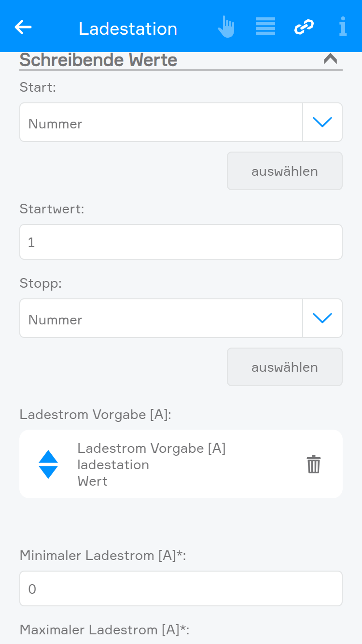Show info via the i icon

click(343, 27)
